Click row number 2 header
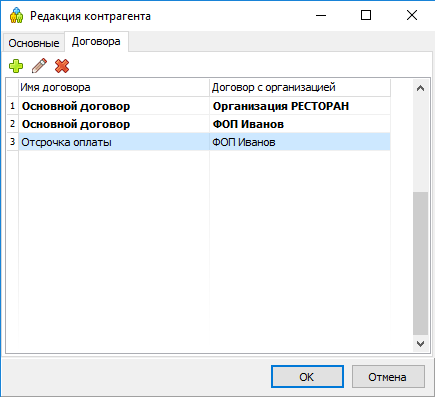This screenshot has width=435, height=397. (x=13, y=124)
